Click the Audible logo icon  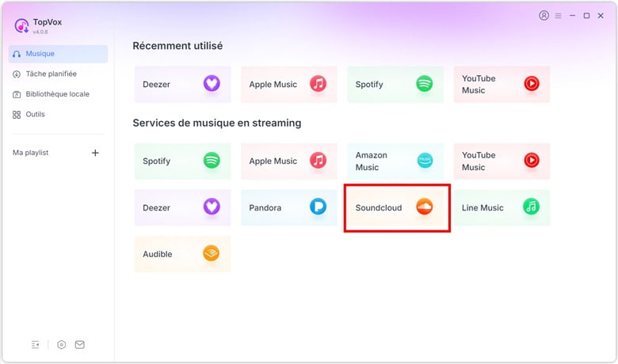tap(212, 253)
